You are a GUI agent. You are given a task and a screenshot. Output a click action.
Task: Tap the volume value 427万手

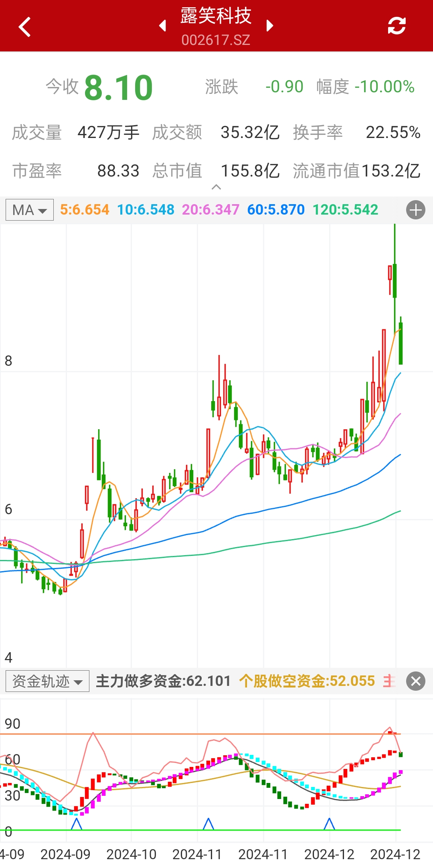pyautogui.click(x=108, y=132)
